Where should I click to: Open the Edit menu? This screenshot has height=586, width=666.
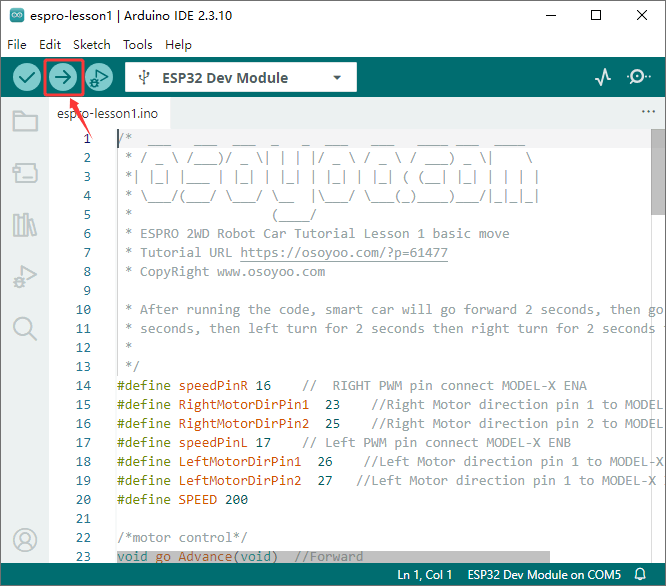coord(50,45)
